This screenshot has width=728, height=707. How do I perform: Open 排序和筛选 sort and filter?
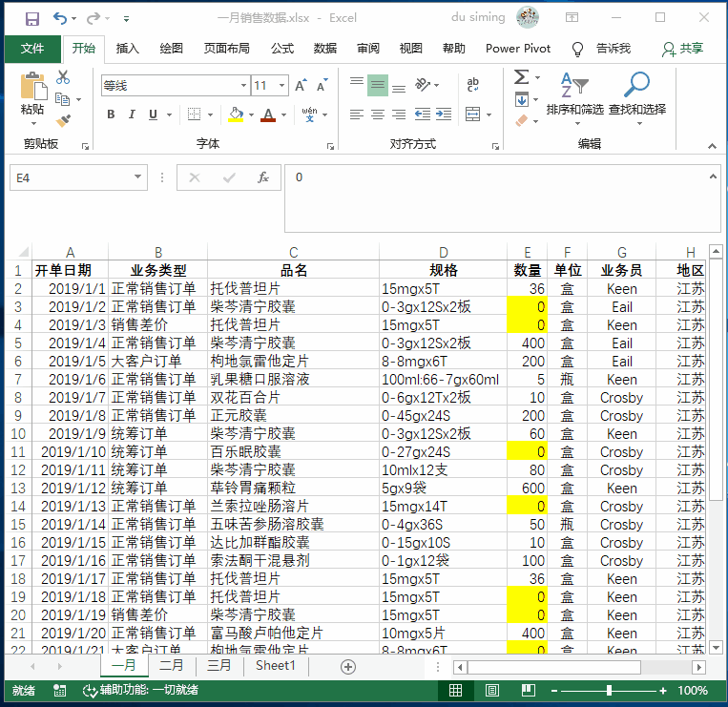[574, 98]
